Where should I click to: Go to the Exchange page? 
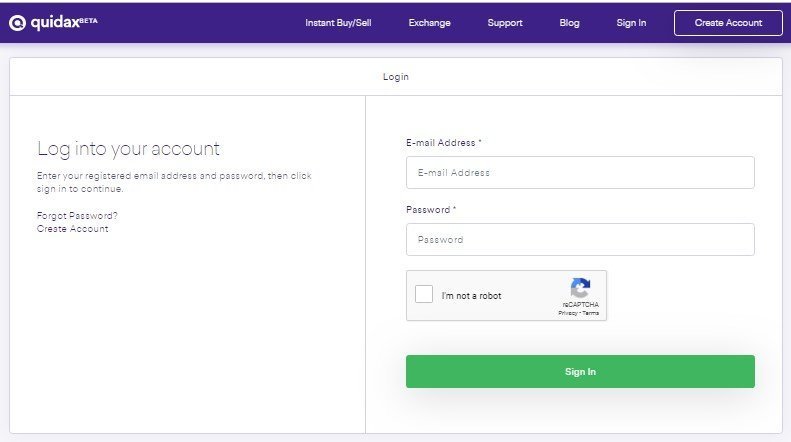[x=429, y=23]
